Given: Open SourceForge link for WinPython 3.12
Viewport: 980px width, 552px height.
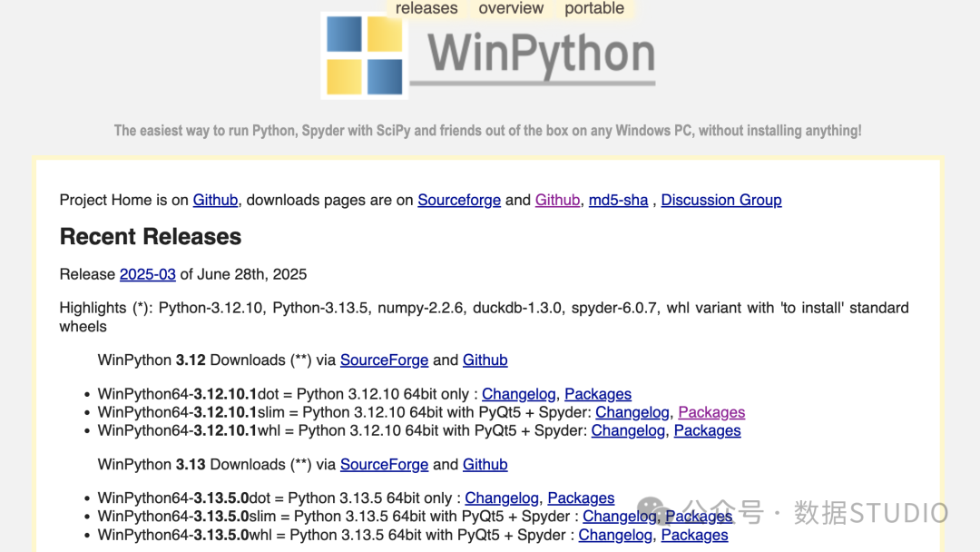Looking at the screenshot, I should 384,360.
